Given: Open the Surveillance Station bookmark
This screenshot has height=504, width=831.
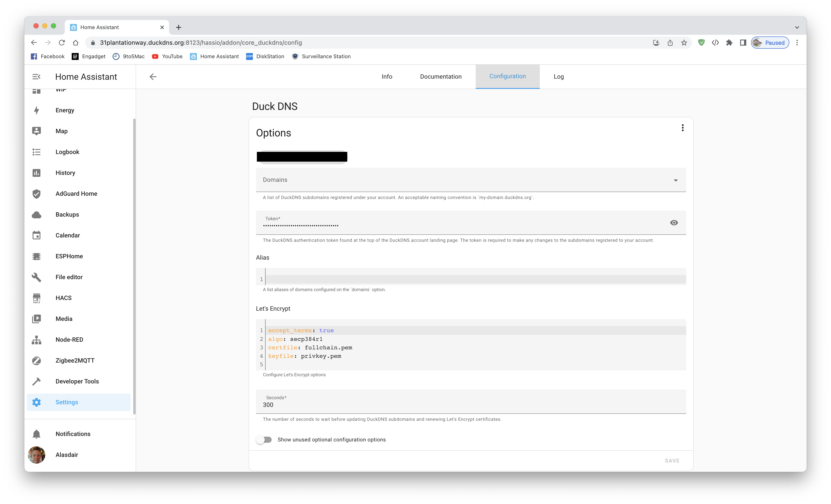Looking at the screenshot, I should coord(321,56).
